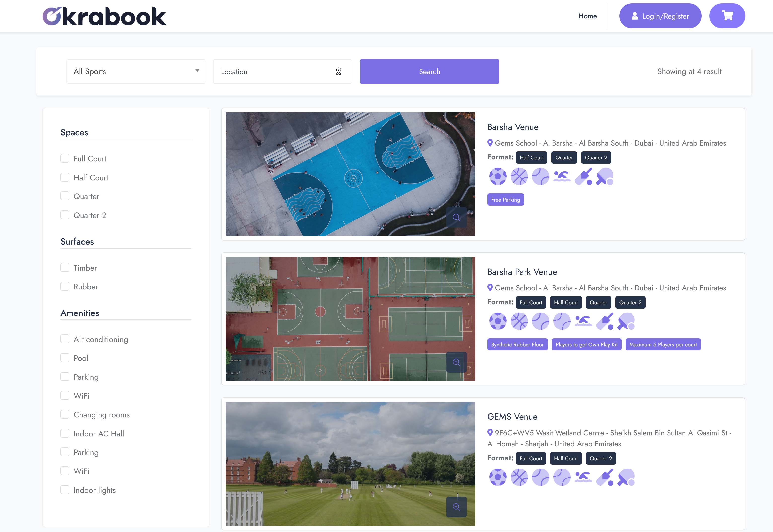Click the basketball icon under Barsha Venue
The width and height of the screenshot is (773, 532).
(x=519, y=176)
